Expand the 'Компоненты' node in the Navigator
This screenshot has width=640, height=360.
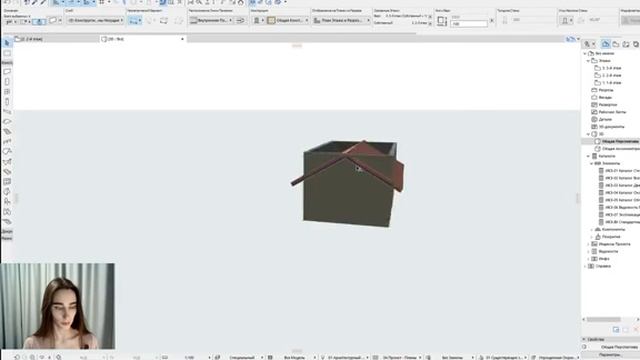click(591, 229)
